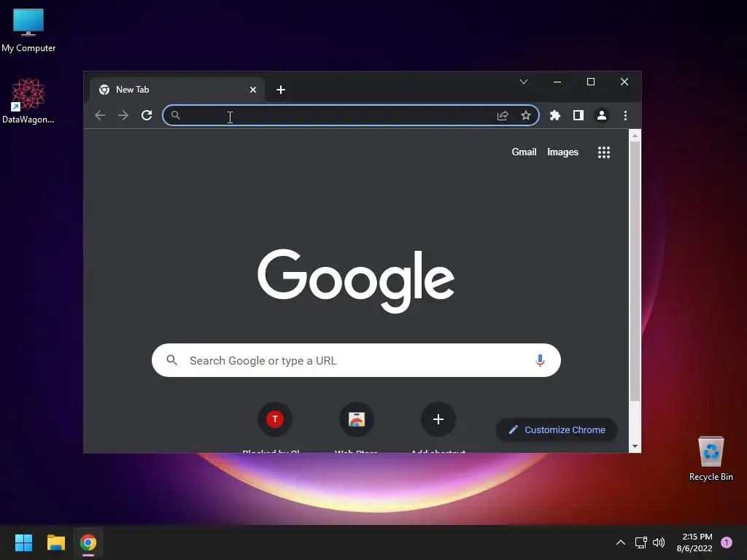Click the magnifier in the Google search box
Image resolution: width=747 pixels, height=560 pixels.
pos(172,360)
